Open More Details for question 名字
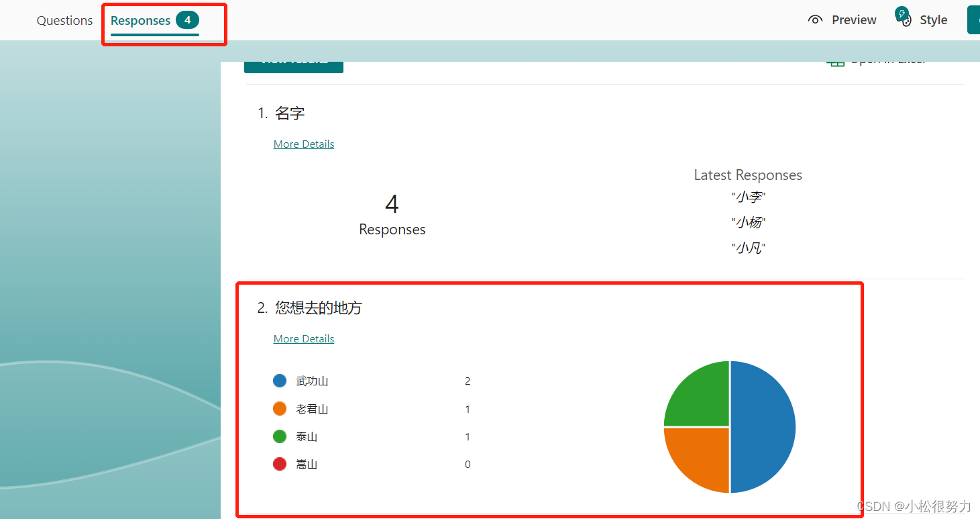Screen dimensions: 980x519 pyautogui.click(x=304, y=144)
